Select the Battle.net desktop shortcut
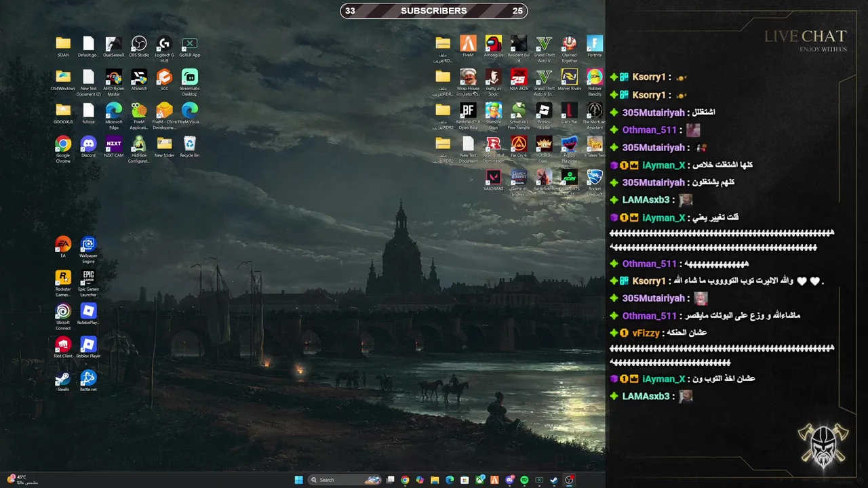Viewport: 868px width, 488px height. (88, 380)
